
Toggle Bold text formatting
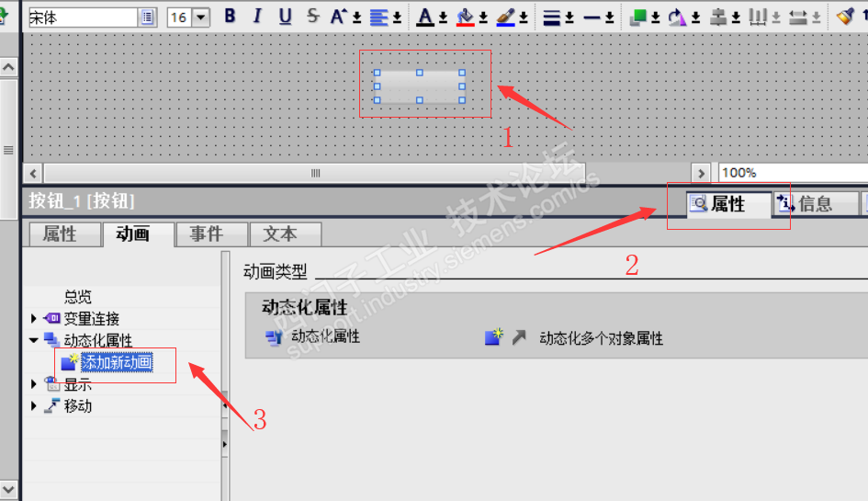[x=230, y=16]
